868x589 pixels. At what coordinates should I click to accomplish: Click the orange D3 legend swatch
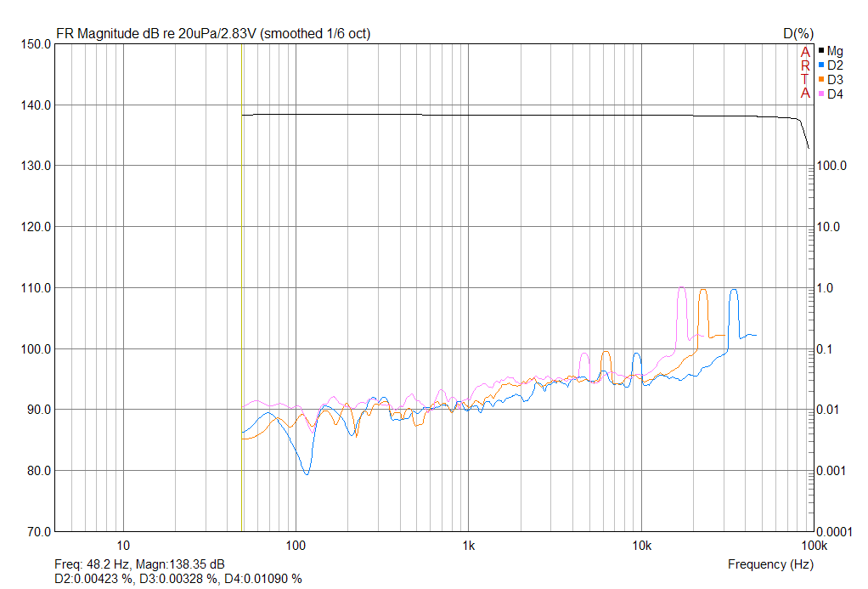pos(821,80)
